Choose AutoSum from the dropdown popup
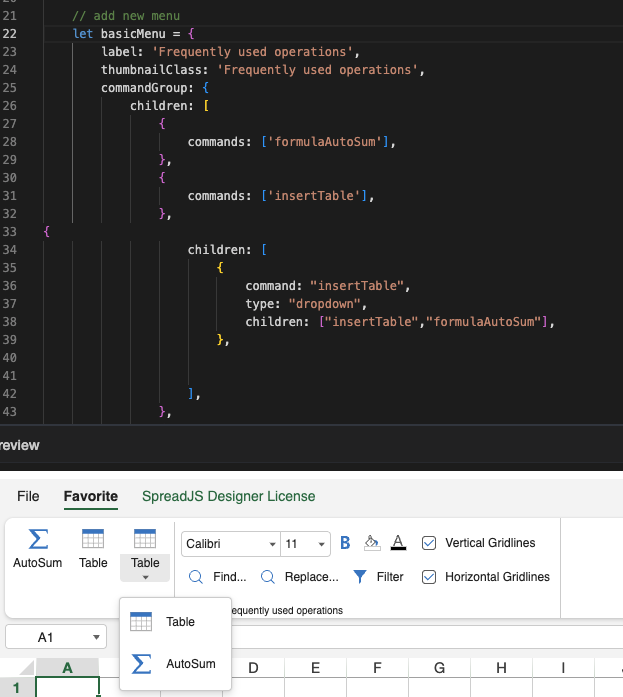623x697 pixels. (x=175, y=664)
